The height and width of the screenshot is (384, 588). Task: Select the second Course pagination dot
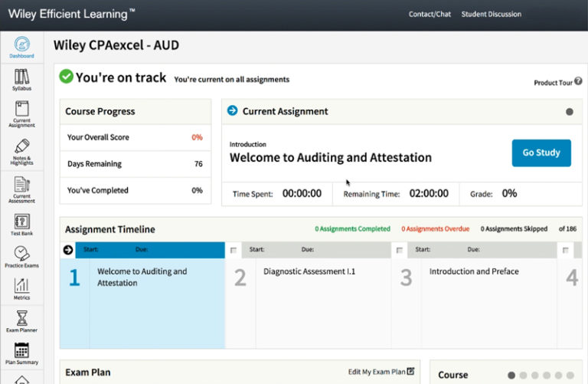point(523,375)
